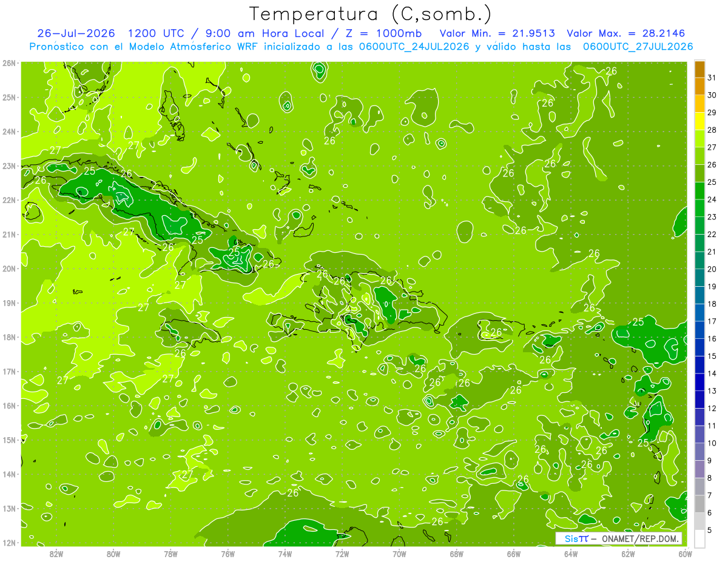Click the 13N latitude axis label

click(9, 508)
